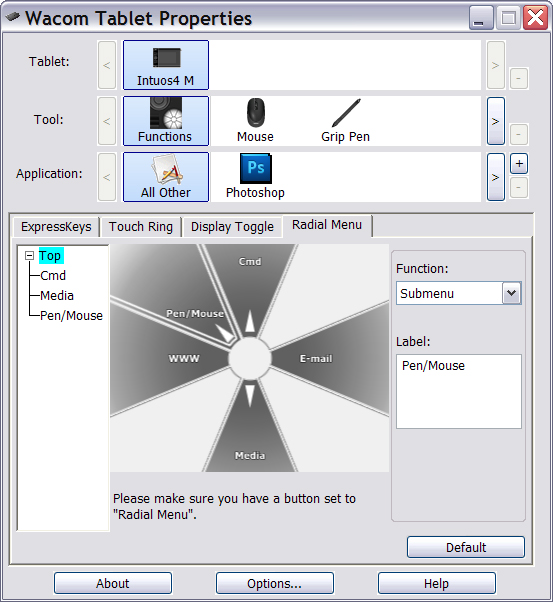Screen dimensions: 553x602
Task: Remove tool with minus button in Tool row
Action: tap(519, 134)
